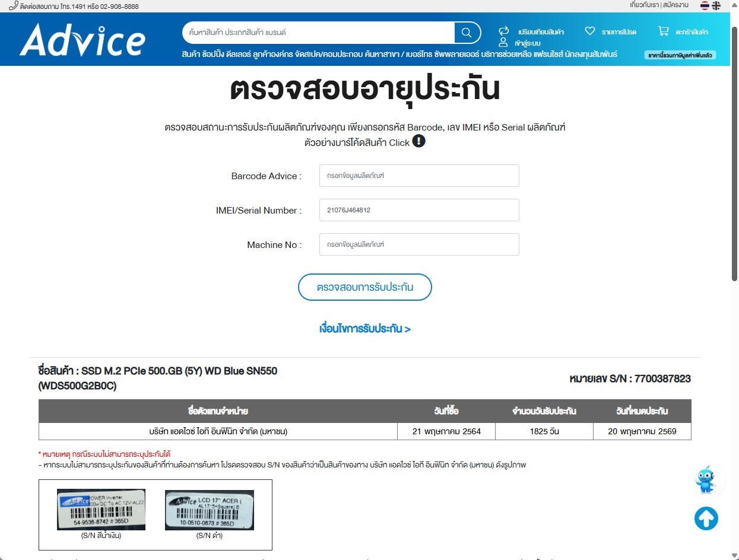Viewport: 739px width, 560px height.
Task: Click the Barcode Advice field label
Action: 267,176
